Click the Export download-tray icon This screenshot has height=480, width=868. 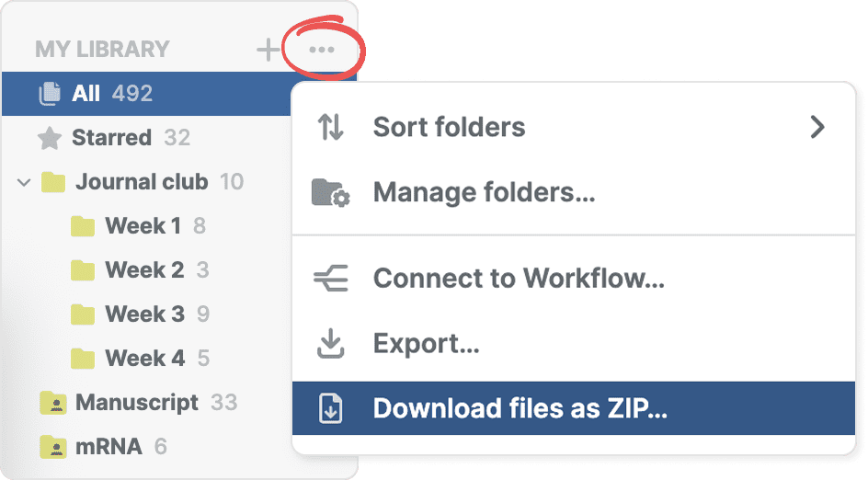(330, 344)
